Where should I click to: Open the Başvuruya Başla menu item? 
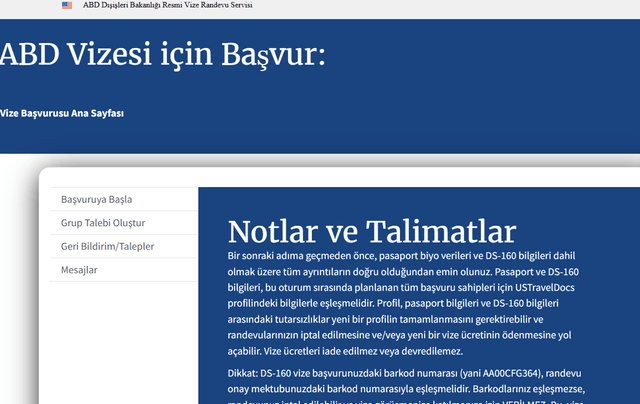pos(124,199)
